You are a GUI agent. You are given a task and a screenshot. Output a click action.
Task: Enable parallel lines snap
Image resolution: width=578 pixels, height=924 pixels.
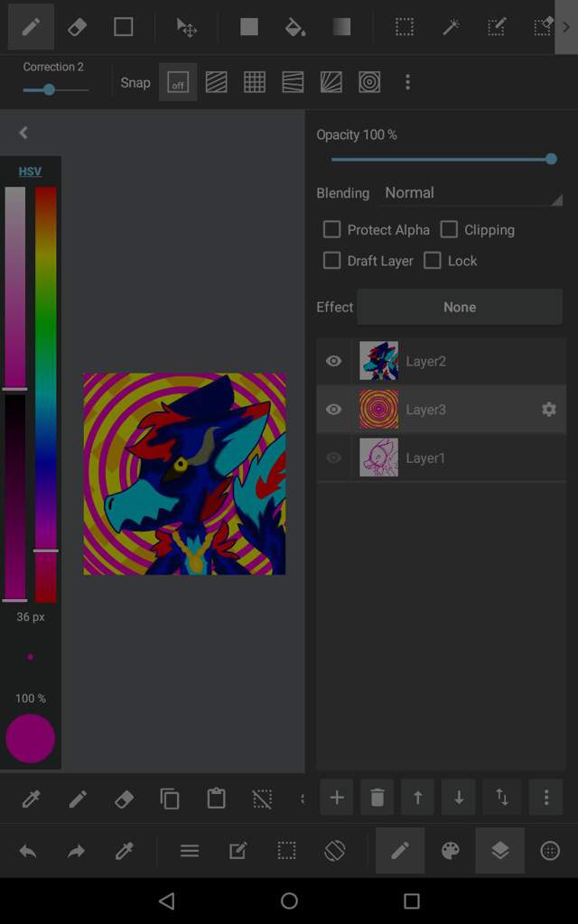[x=217, y=82]
